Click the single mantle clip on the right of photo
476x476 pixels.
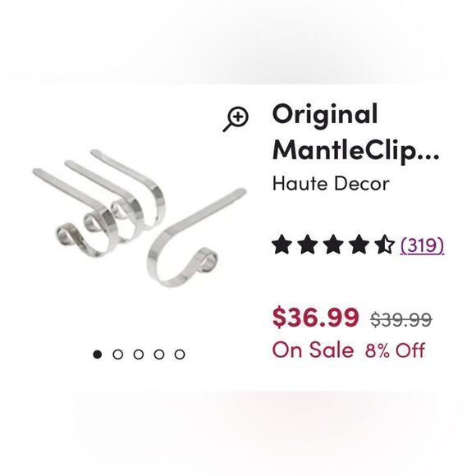[x=197, y=238]
